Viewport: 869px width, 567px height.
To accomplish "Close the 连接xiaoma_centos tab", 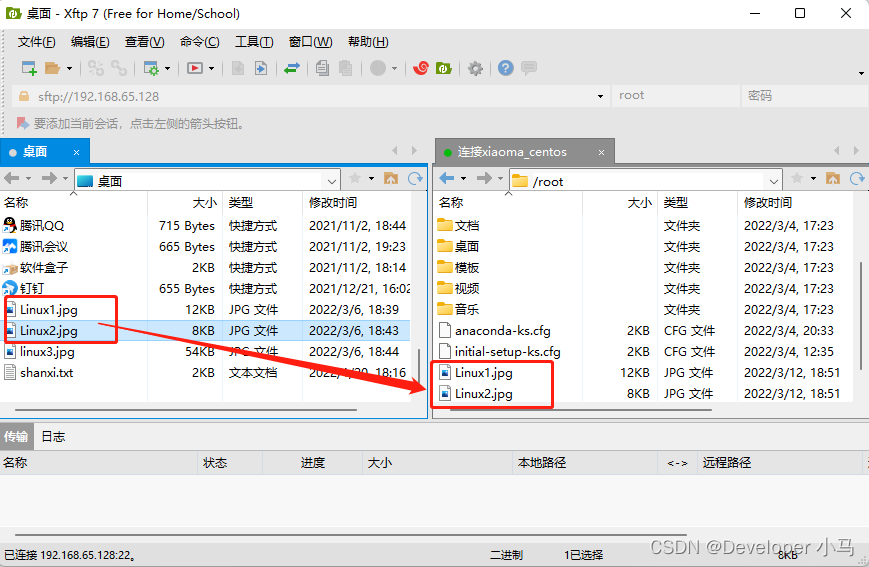I will point(601,152).
